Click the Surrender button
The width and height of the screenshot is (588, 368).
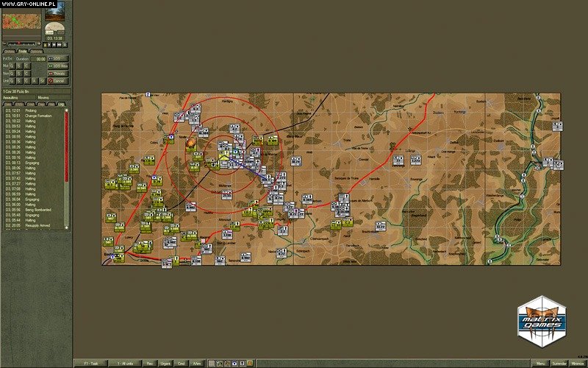[x=559, y=364]
